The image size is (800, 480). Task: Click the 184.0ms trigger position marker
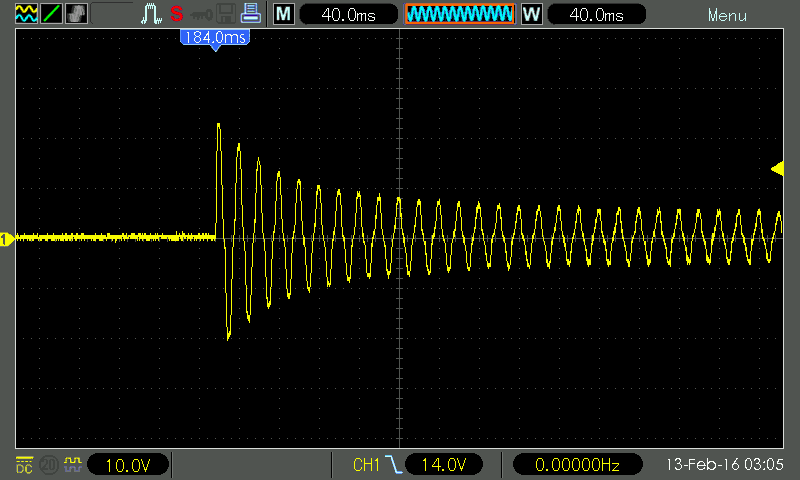[x=215, y=39]
